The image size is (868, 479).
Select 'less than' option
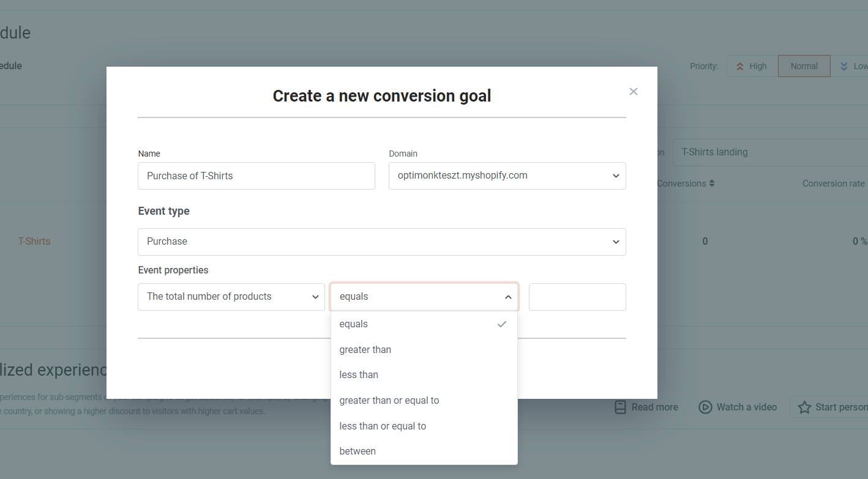point(424,374)
